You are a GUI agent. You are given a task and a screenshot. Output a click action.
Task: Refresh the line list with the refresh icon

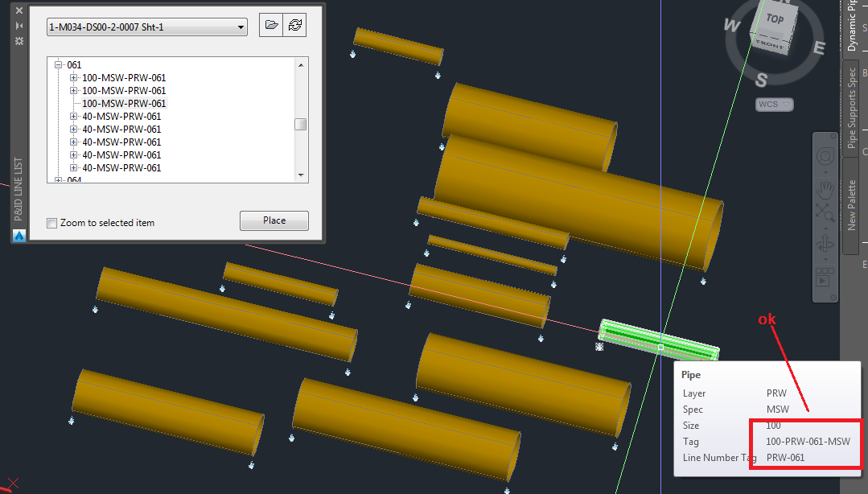pos(295,25)
